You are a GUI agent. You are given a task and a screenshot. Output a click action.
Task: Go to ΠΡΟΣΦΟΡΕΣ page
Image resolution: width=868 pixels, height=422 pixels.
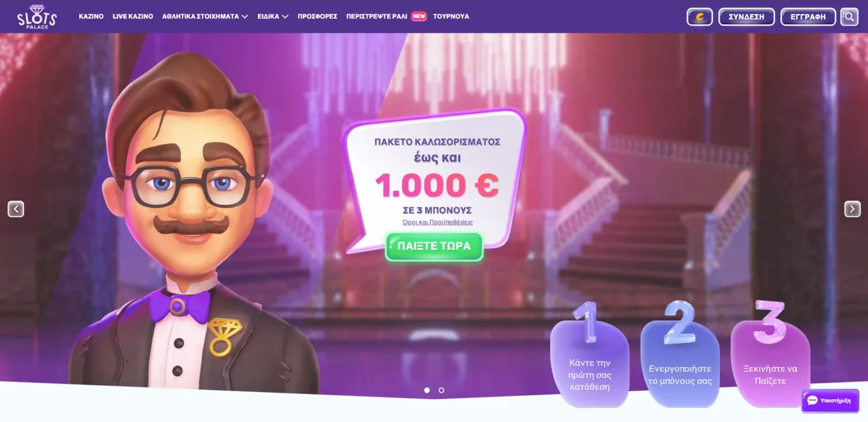(317, 16)
